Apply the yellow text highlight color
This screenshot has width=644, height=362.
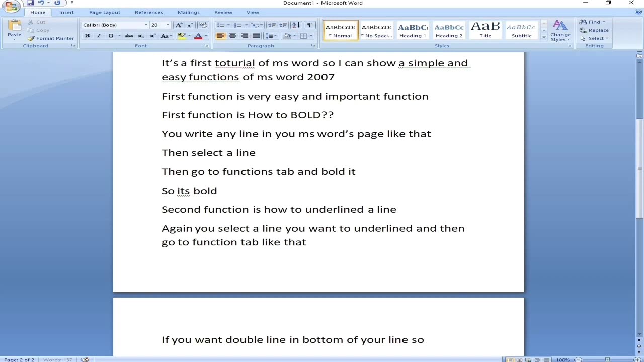(181, 36)
